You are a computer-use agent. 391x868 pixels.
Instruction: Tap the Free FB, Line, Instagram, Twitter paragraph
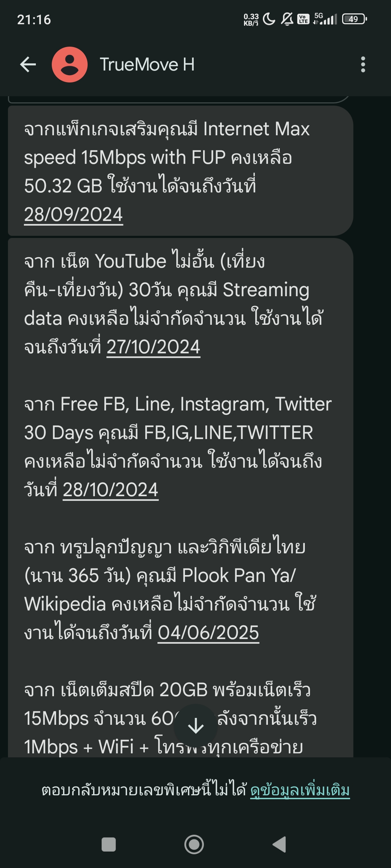(178, 447)
